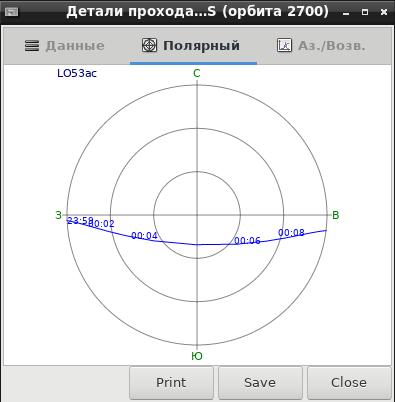This screenshot has width=395, height=402.
Task: Switch to the Данные tab
Action: [x=65, y=46]
